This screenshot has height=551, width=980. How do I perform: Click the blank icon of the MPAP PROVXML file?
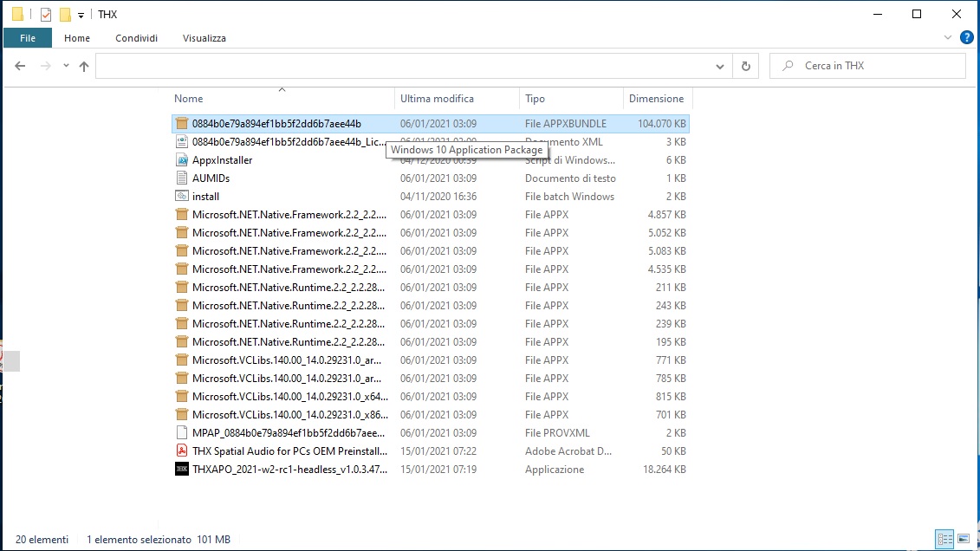[181, 432]
